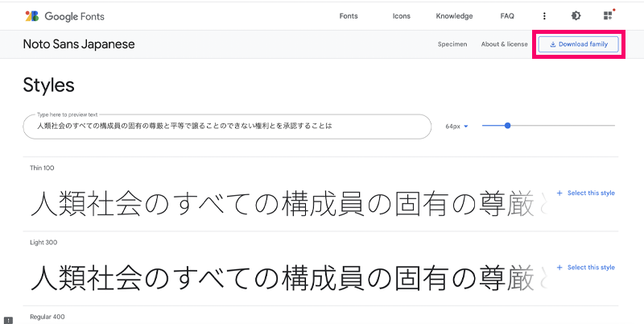Open the Icons menu item

[x=401, y=16]
